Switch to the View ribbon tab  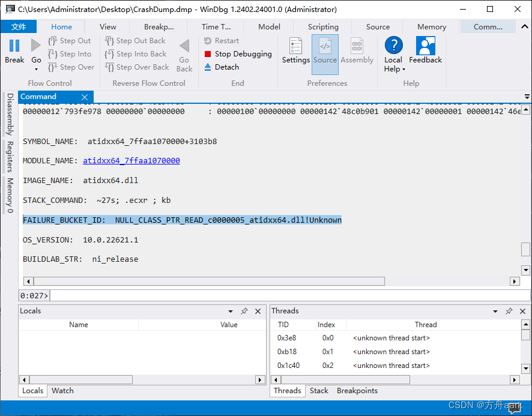tap(108, 27)
